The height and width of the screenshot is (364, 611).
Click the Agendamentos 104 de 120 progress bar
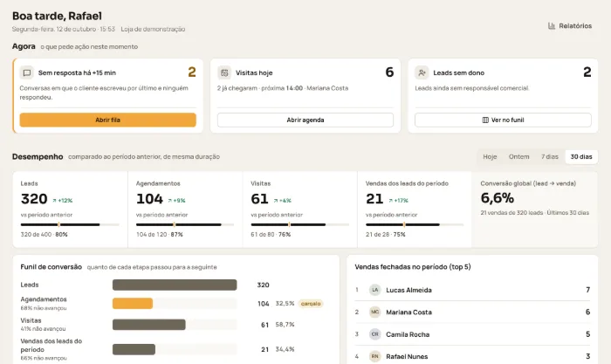(x=185, y=225)
